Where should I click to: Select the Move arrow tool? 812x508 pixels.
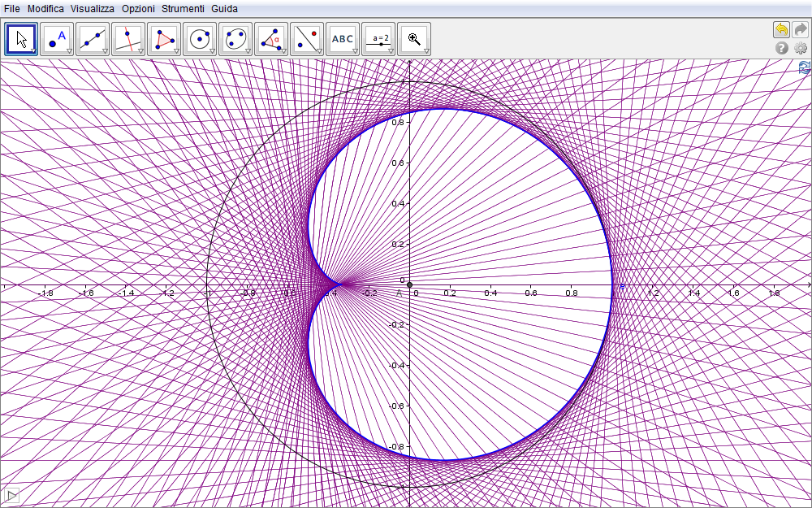(x=21, y=39)
